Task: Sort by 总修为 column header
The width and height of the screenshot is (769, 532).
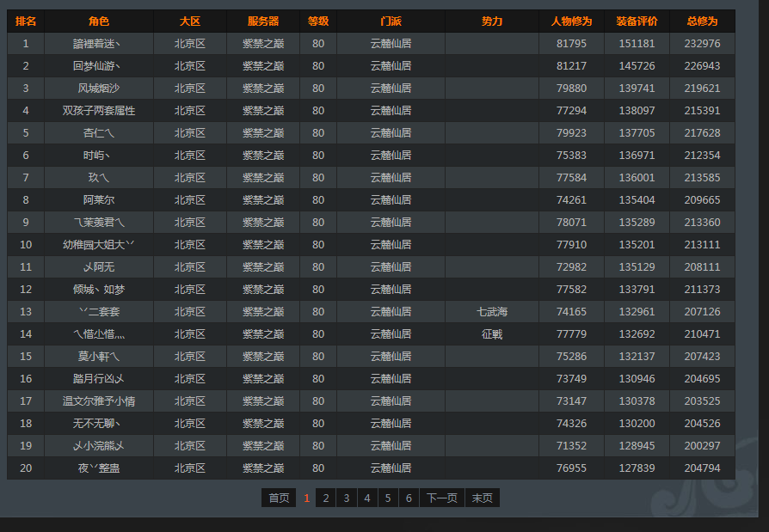Action: (x=702, y=21)
